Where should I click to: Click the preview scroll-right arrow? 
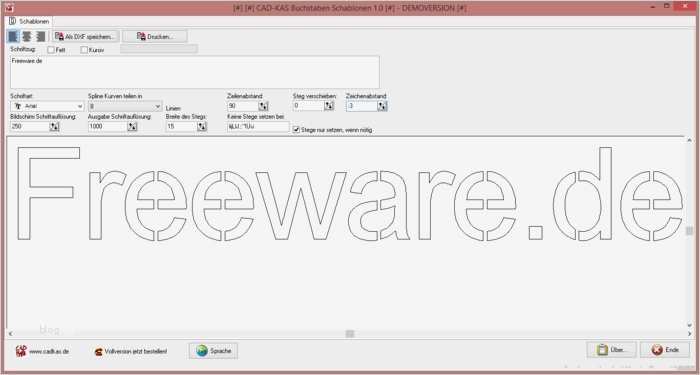[689, 333]
